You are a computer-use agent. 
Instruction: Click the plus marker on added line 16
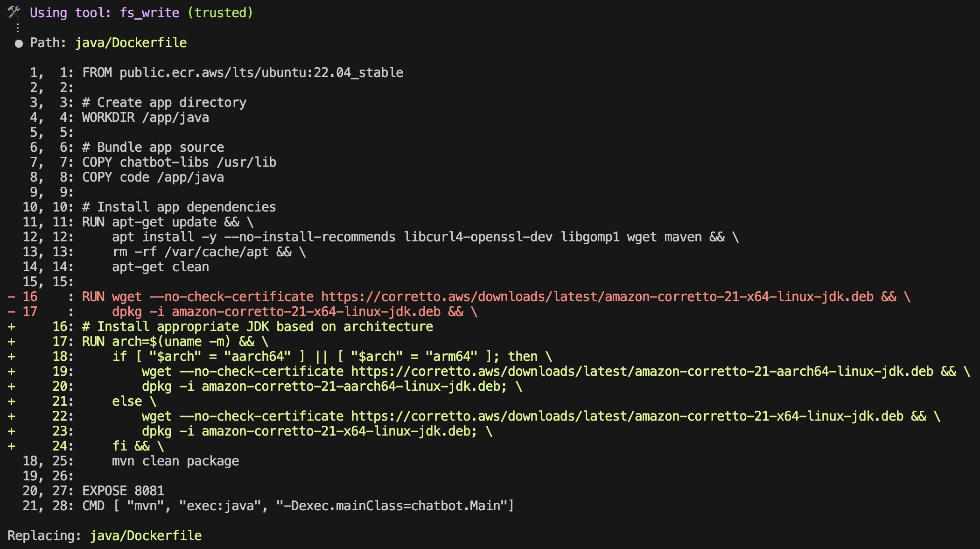coord(11,327)
